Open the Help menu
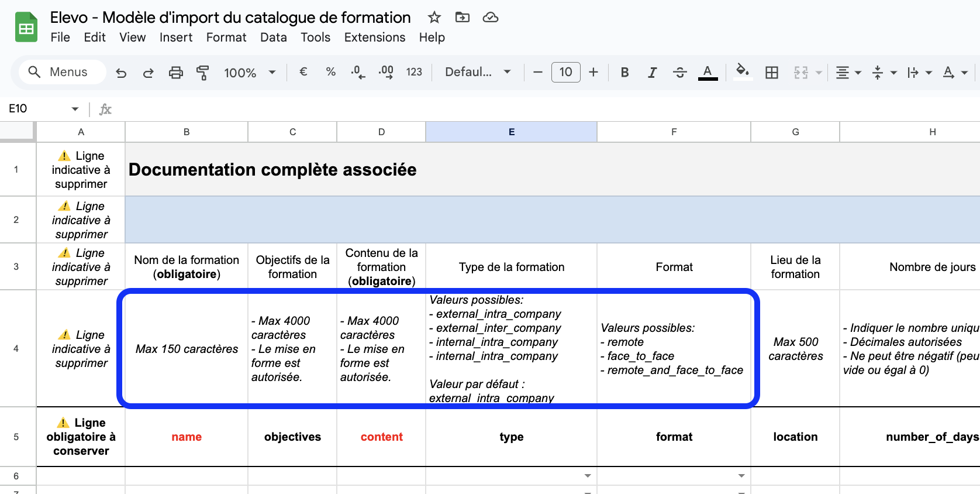The width and height of the screenshot is (980, 494). pos(432,37)
